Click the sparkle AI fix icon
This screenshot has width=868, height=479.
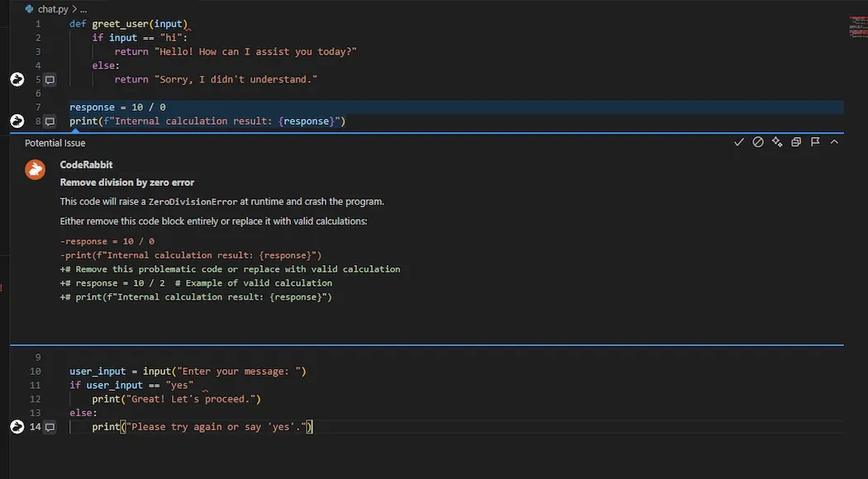click(777, 143)
